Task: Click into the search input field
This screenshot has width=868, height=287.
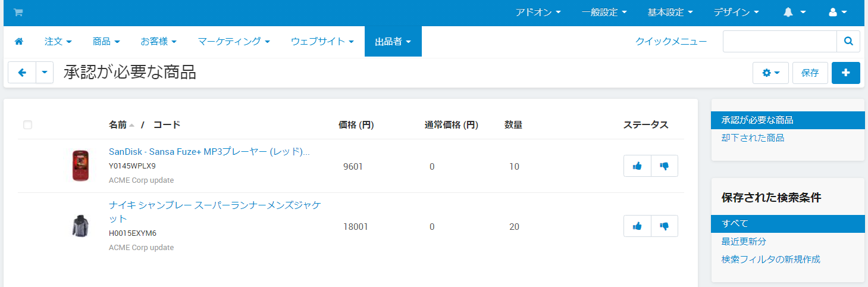Action: coord(779,42)
